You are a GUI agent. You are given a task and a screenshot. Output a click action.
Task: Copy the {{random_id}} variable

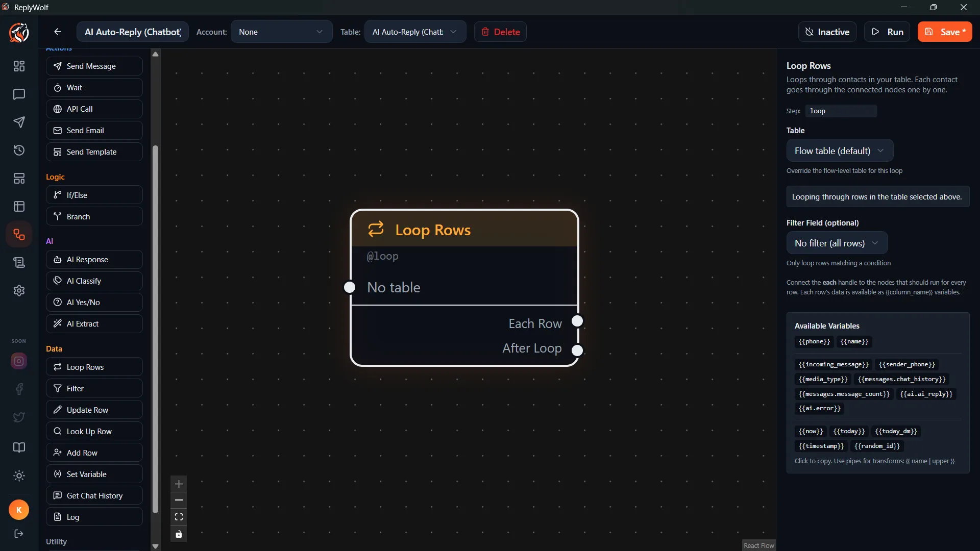tap(877, 446)
